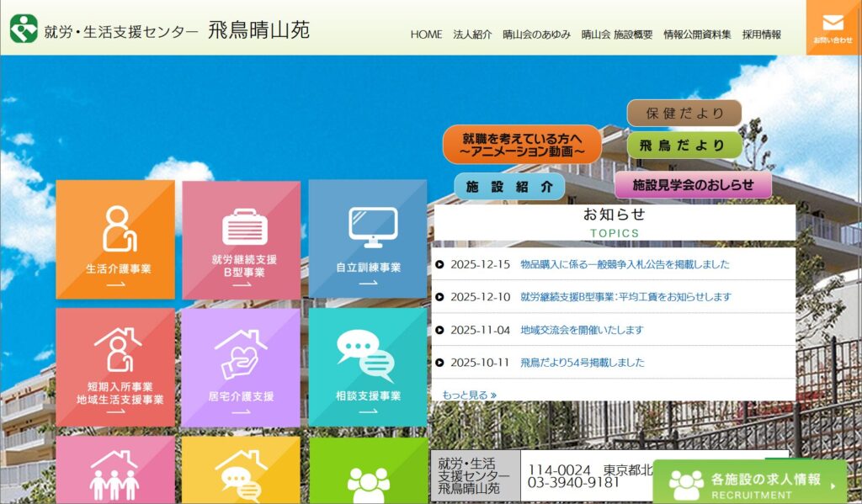Click the 保健だより button
862x504 pixels.
coord(684,114)
